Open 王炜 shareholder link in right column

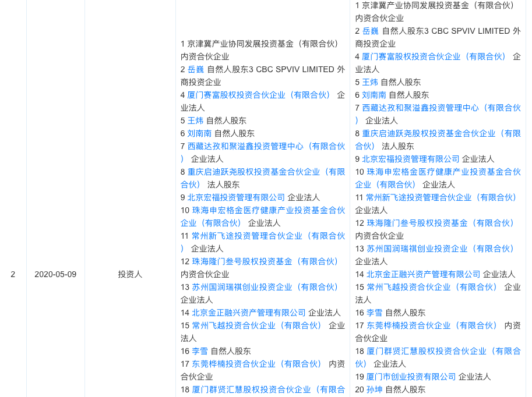[370, 83]
